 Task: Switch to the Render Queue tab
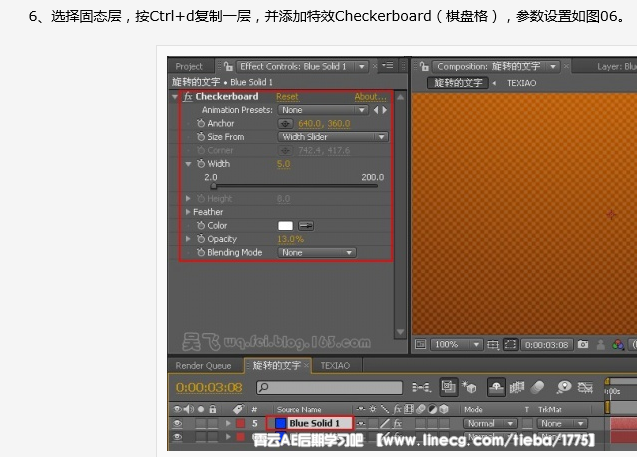203,366
